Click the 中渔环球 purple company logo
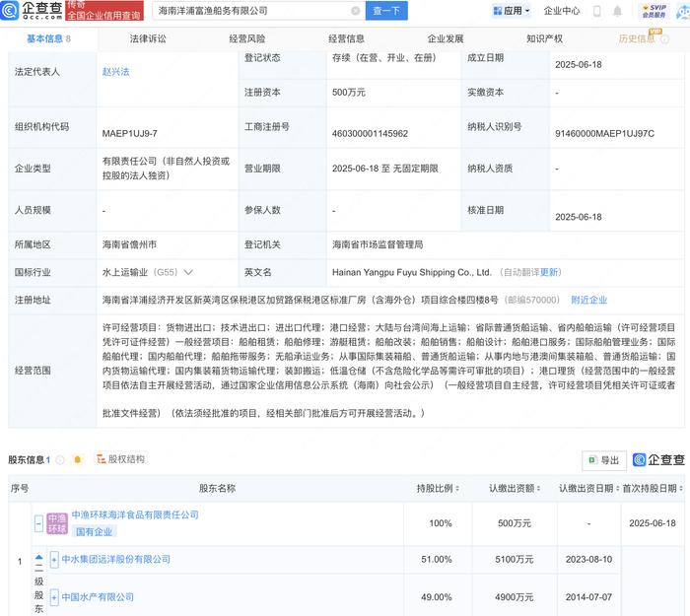Screen dimensions: 690x616 (x=57, y=523)
